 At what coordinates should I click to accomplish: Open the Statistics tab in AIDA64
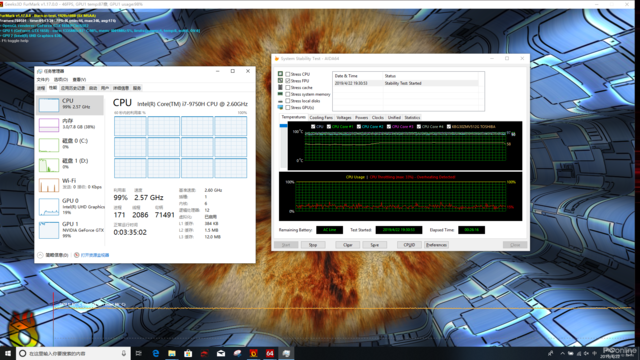412,118
